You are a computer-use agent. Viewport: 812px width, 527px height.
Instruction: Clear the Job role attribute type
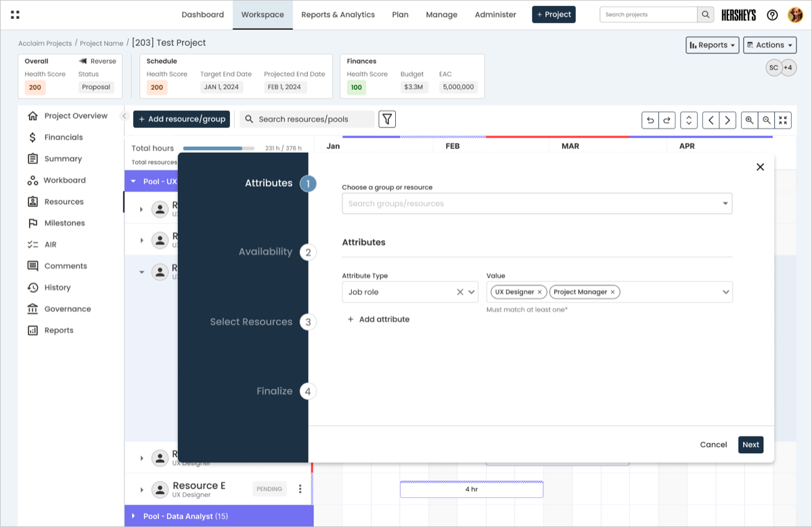point(460,292)
